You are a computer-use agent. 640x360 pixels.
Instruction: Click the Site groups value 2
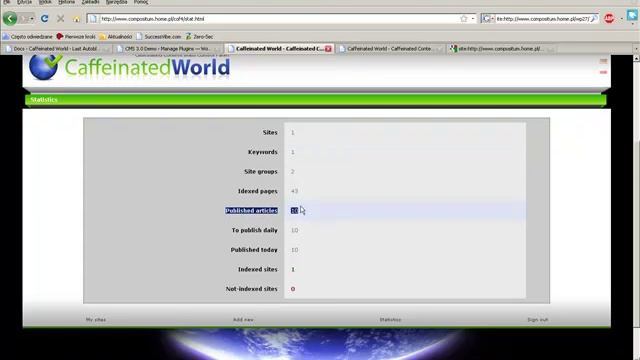pos(292,171)
